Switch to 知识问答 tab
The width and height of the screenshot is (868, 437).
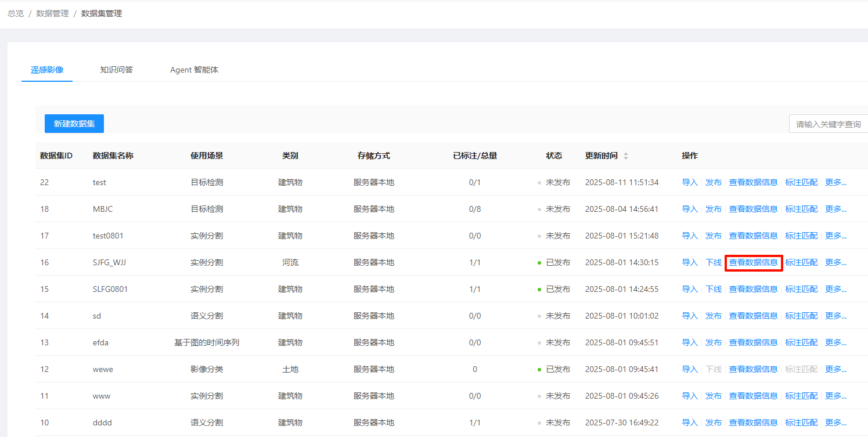coord(116,70)
